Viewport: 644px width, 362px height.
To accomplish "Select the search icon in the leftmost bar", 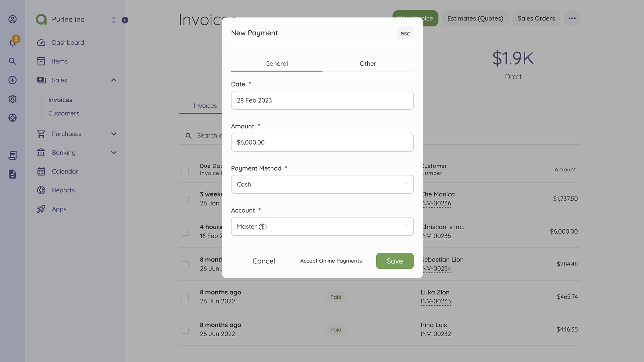I will click(x=12, y=61).
